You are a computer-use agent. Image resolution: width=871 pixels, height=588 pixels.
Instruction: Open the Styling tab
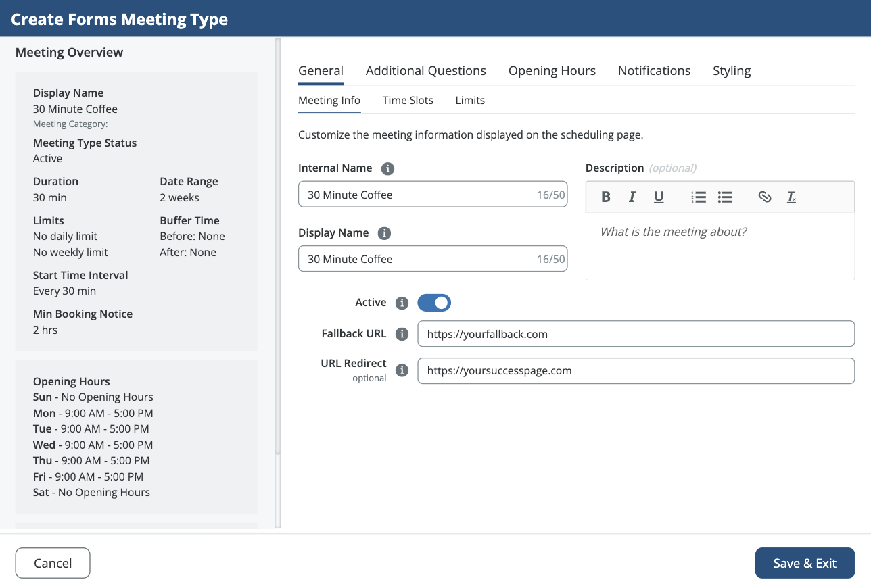pyautogui.click(x=732, y=71)
